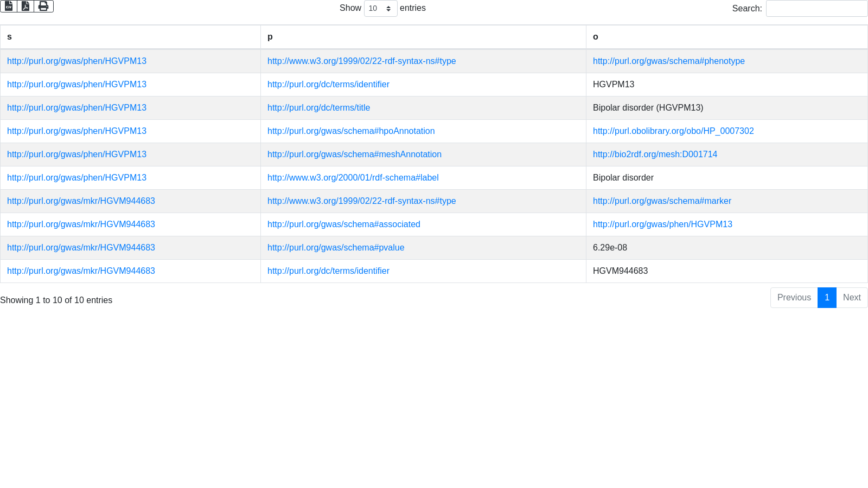The width and height of the screenshot is (868, 488).
Task: Open the HP_0007302 obolibrary link
Action: click(x=673, y=131)
